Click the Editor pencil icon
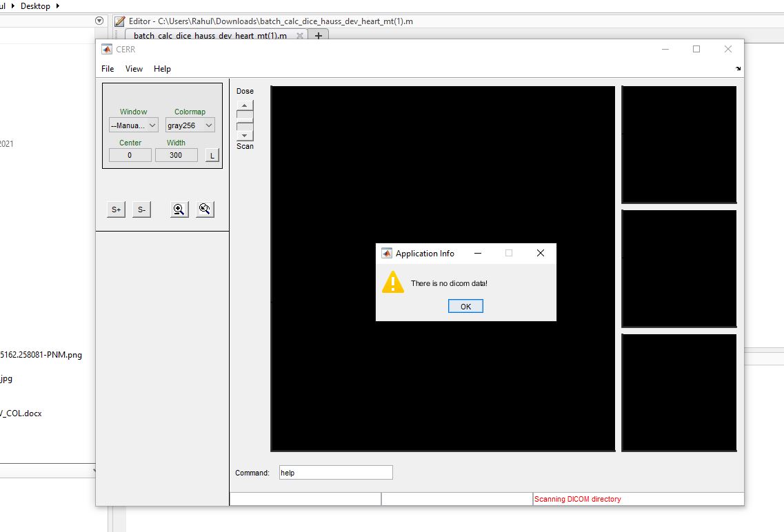This screenshot has height=532, width=784. pos(119,21)
